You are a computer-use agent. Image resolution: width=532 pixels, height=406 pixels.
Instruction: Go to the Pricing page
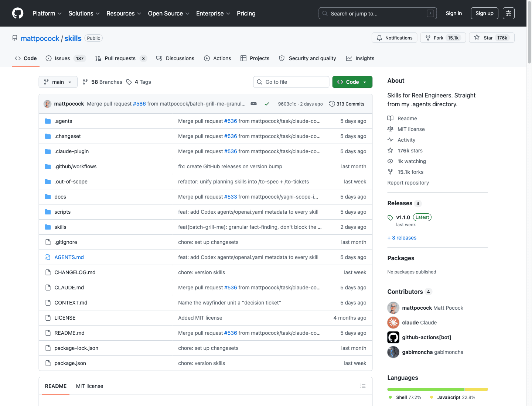246,13
